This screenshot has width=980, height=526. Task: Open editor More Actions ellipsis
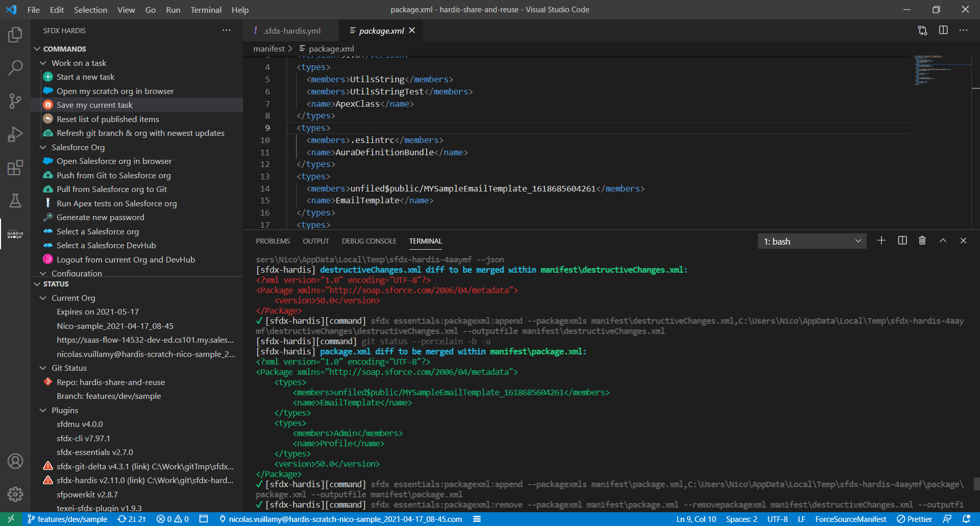click(x=963, y=31)
